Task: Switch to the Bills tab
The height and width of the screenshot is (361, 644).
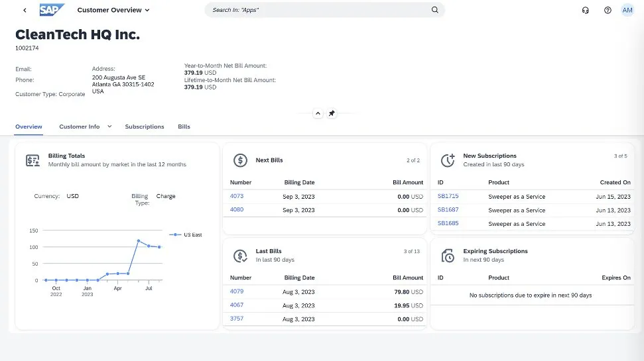Action: (x=184, y=127)
